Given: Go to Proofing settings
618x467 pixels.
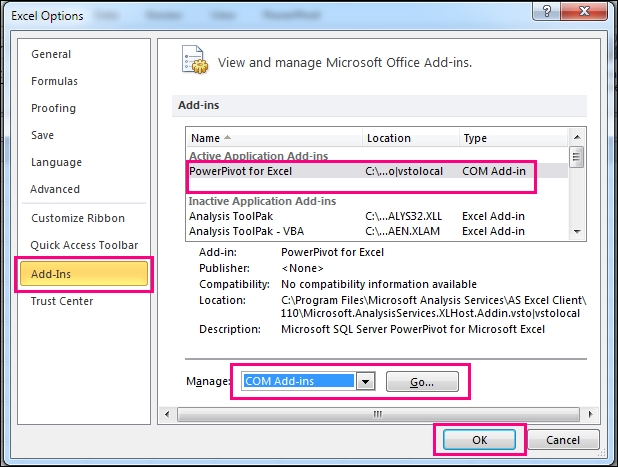Looking at the screenshot, I should pyautogui.click(x=53, y=108).
